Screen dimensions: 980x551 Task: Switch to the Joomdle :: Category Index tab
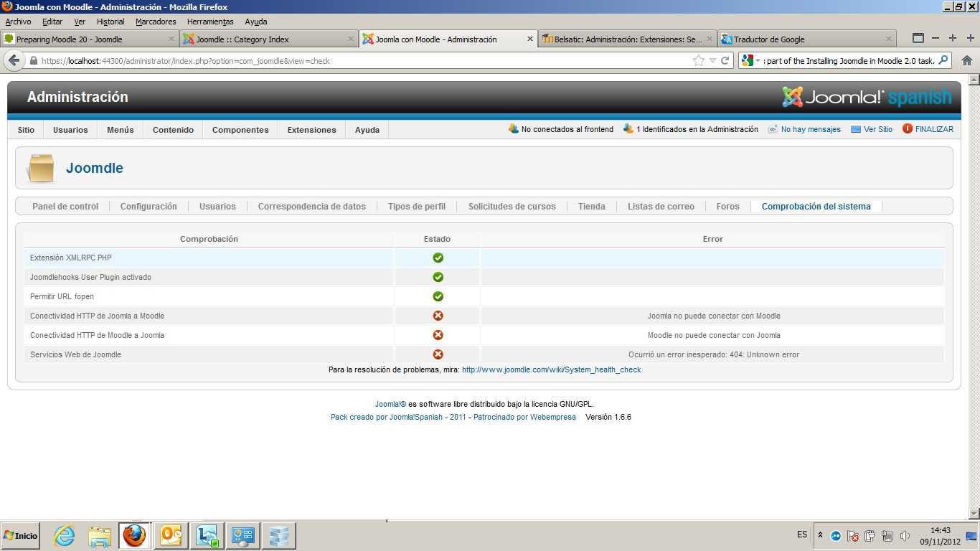coord(269,39)
